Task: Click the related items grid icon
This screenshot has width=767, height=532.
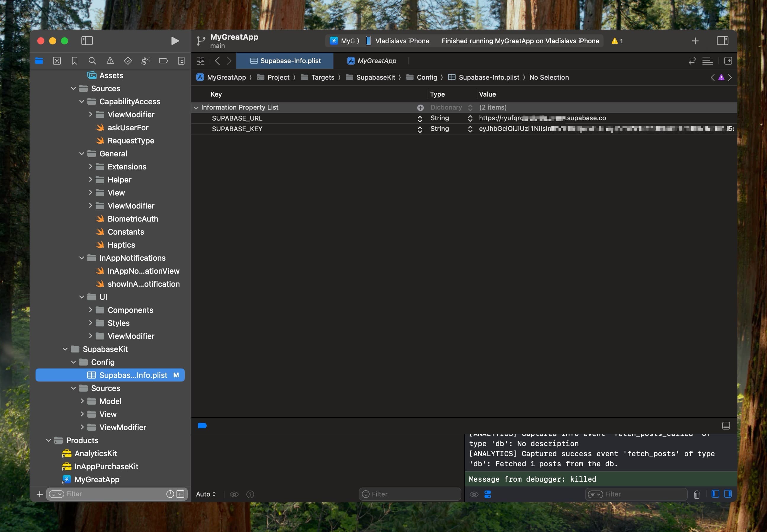Action: coord(200,61)
